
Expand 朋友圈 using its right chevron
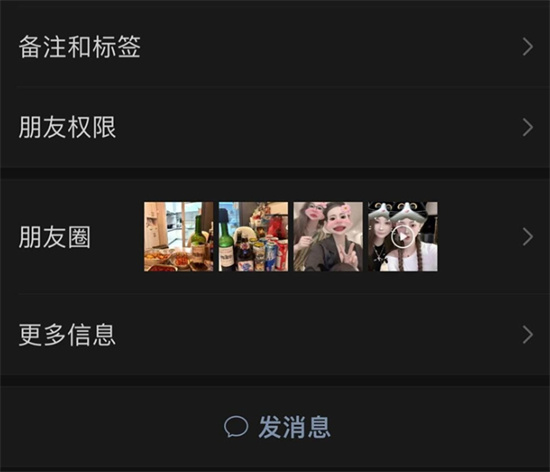click(x=528, y=237)
